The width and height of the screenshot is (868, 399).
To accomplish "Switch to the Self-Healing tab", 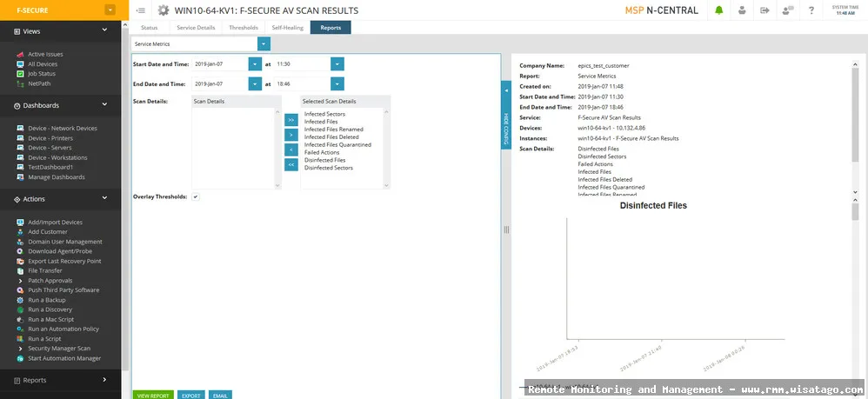I will tap(287, 28).
